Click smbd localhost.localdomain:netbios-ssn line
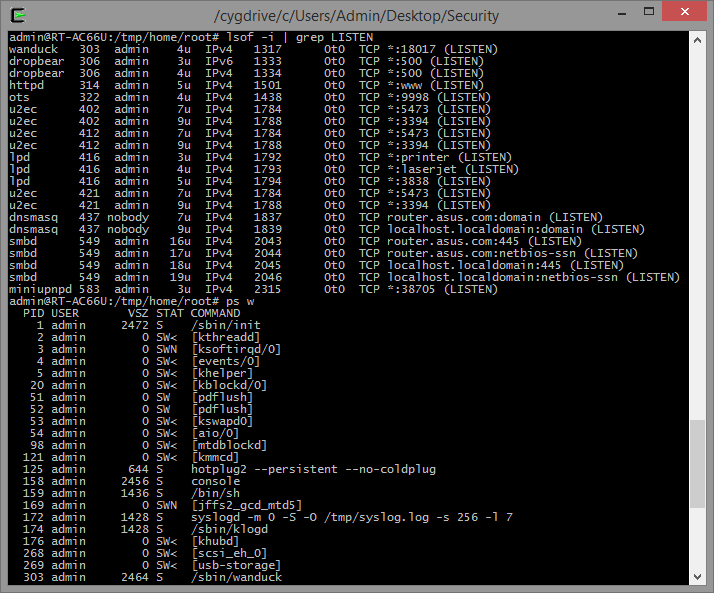Viewport: 714px width, 593px height. [x=344, y=277]
